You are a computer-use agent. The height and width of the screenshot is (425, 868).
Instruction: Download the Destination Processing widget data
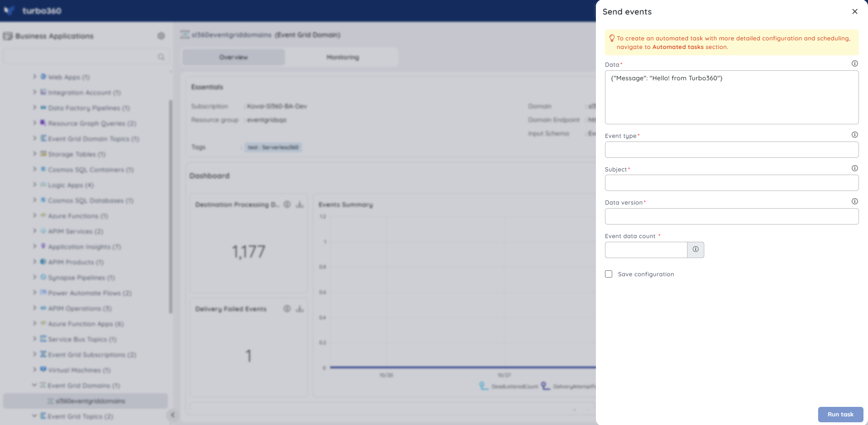[x=300, y=204]
